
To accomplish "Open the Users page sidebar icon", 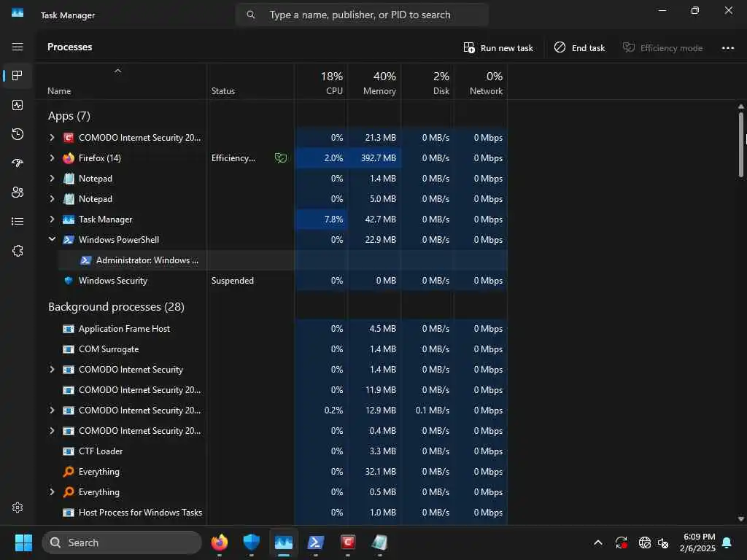I will tap(18, 192).
